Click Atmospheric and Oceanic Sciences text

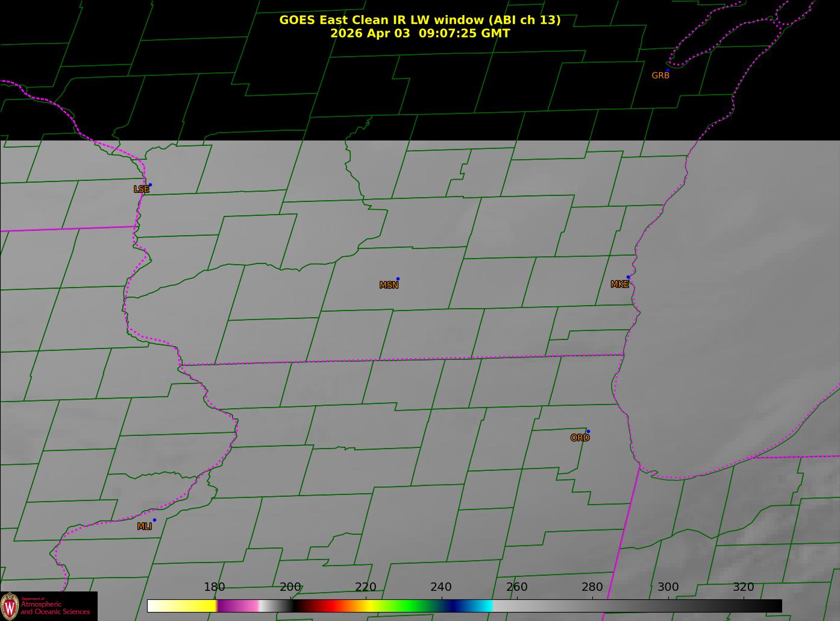(x=55, y=608)
